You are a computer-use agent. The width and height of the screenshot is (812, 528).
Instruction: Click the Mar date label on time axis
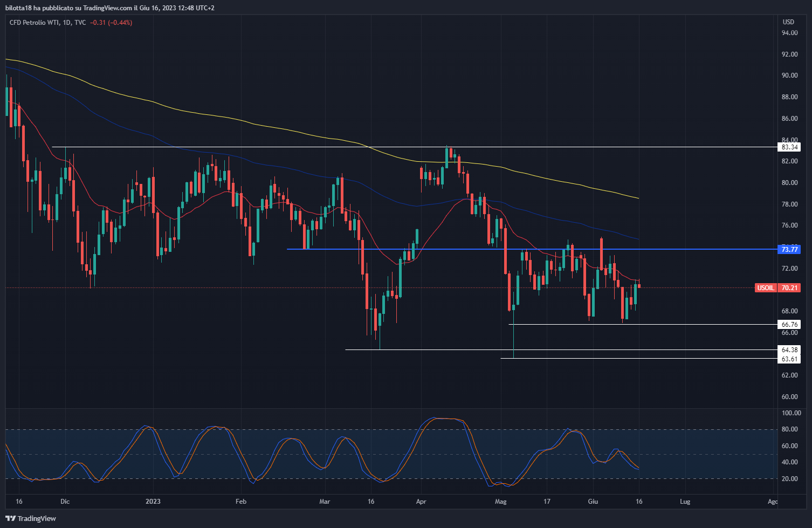325,502
